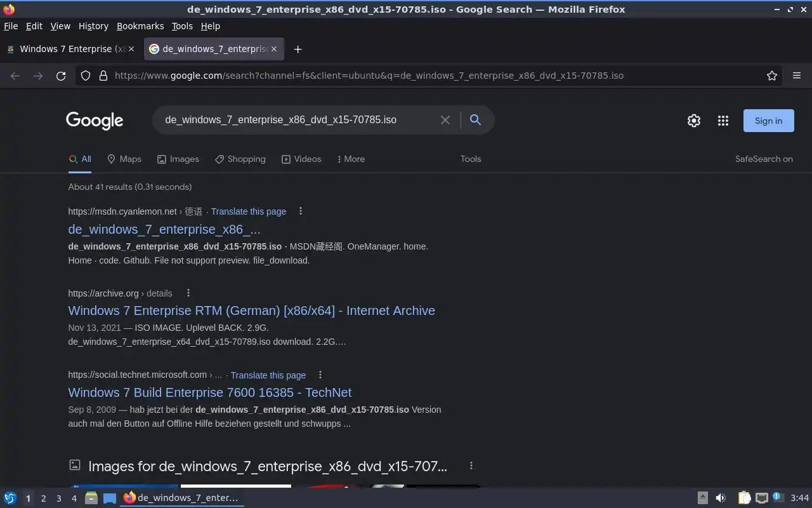Switch to Maps results

tap(124, 159)
